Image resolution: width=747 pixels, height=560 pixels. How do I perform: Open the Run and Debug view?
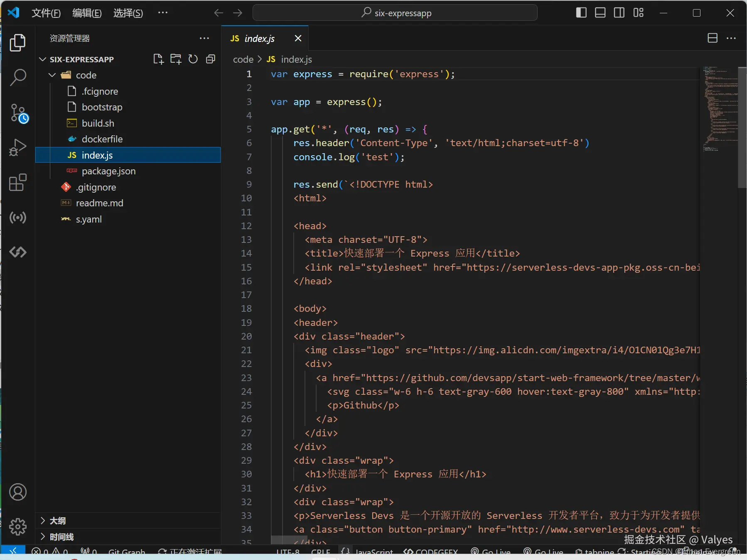(18, 147)
